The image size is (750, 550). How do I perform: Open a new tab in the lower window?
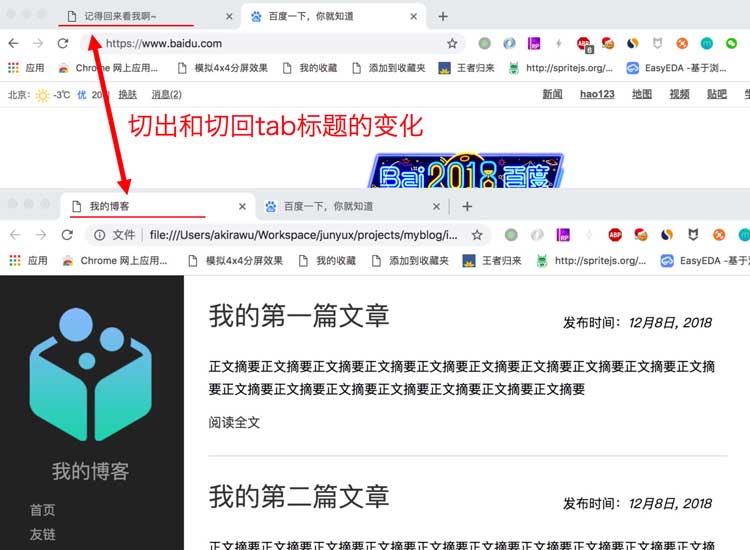click(x=467, y=207)
